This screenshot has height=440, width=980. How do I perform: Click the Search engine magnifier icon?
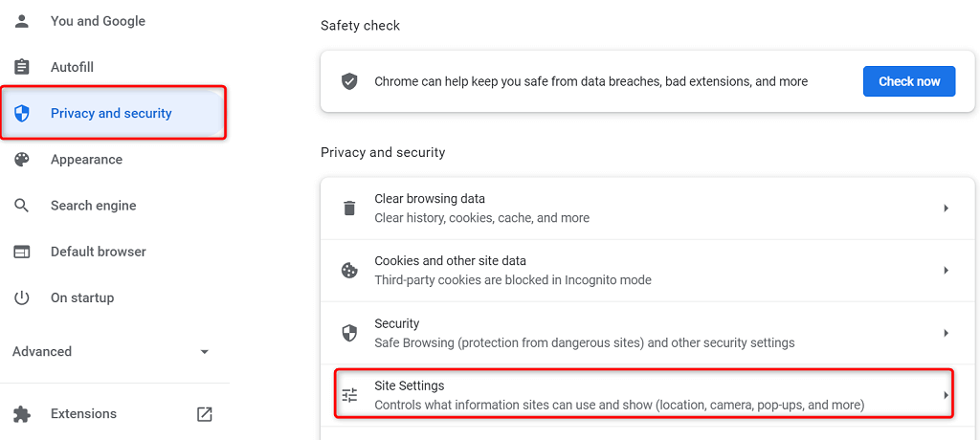(x=21, y=206)
